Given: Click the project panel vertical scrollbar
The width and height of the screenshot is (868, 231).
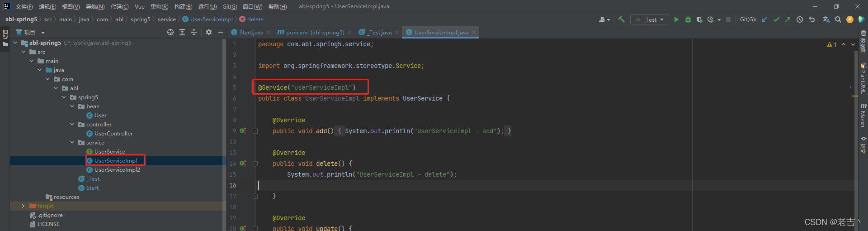Looking at the screenshot, I should coord(224,134).
